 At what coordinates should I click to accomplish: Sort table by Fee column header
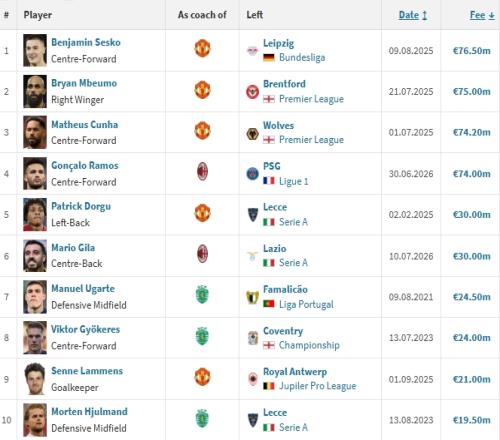482,15
